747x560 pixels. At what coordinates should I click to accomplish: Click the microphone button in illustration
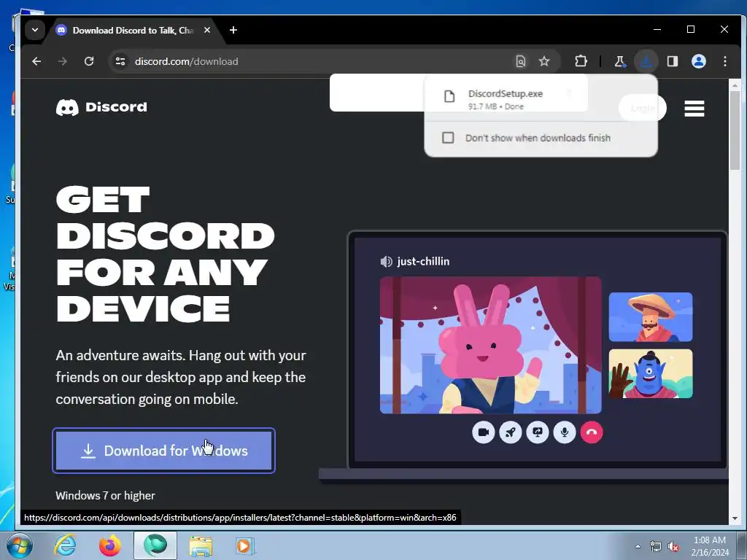tap(565, 432)
